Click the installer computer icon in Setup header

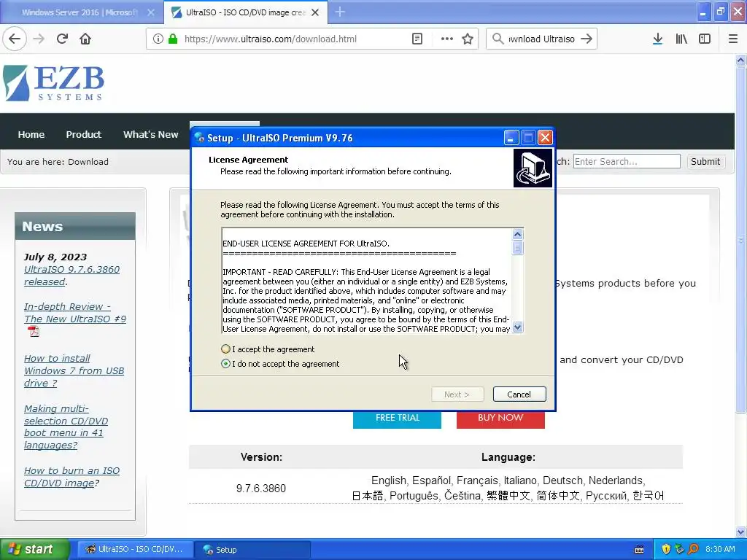point(533,168)
